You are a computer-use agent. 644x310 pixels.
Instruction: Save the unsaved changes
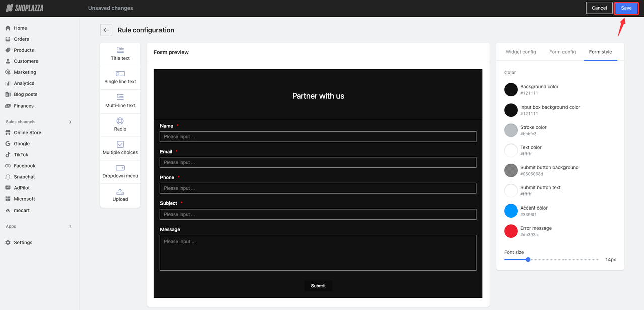626,8
